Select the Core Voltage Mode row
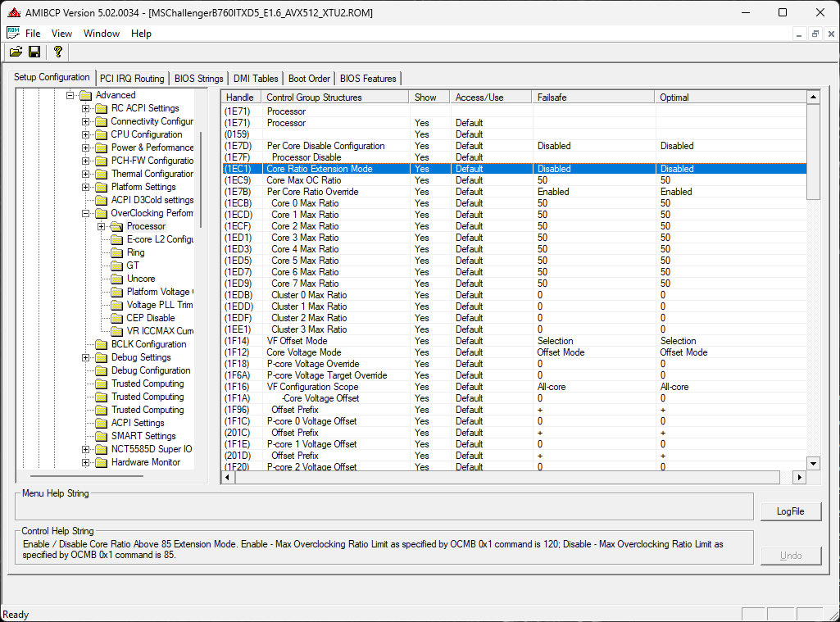 click(x=515, y=352)
